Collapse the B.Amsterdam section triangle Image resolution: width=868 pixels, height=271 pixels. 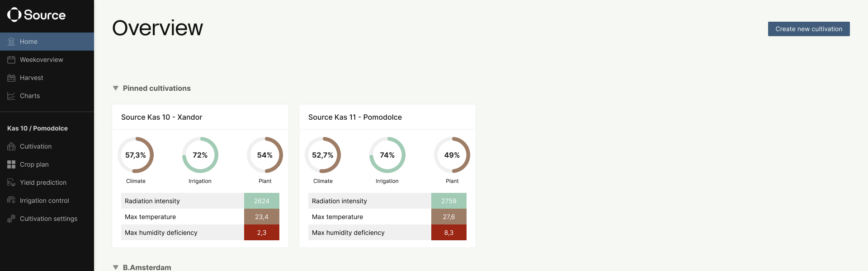pos(115,267)
